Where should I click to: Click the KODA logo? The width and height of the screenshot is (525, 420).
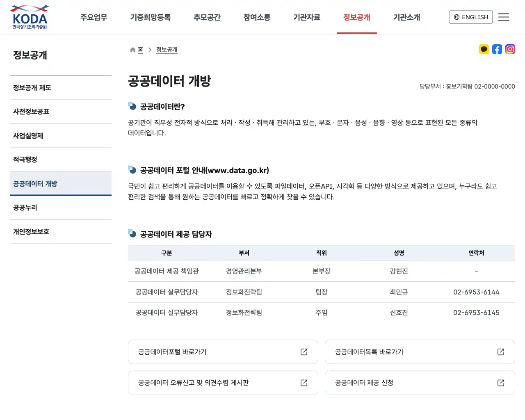point(29,17)
